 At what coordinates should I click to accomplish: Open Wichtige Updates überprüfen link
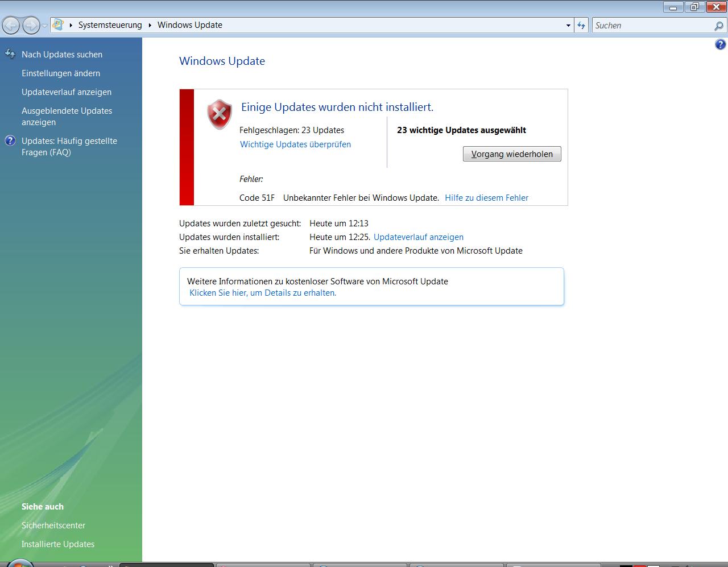(x=296, y=144)
